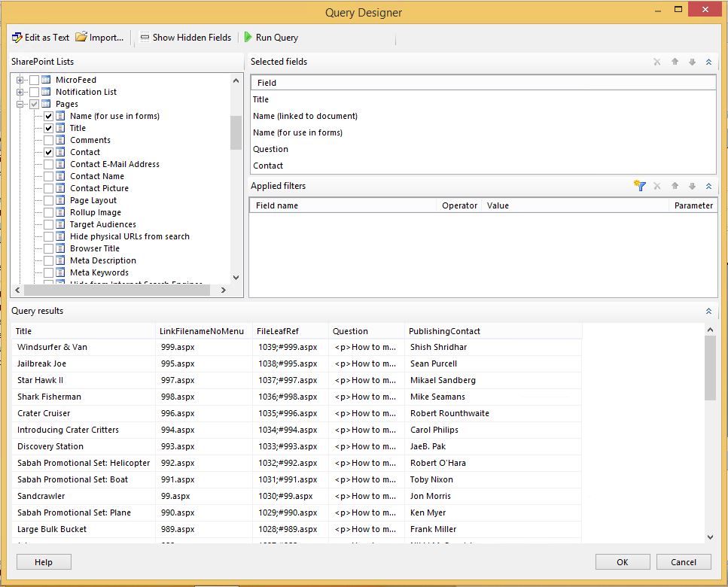Toggle the Show Hidden Fields toolbar item

click(186, 38)
